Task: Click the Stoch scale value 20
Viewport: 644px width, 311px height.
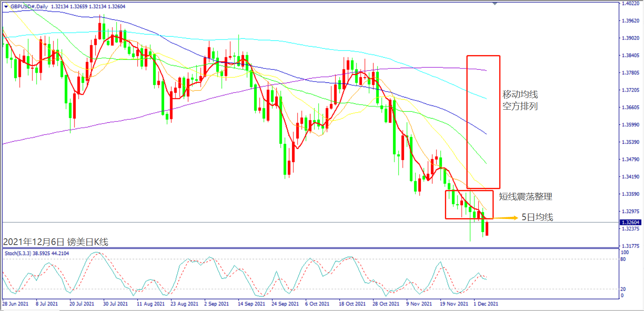Action: (624, 289)
